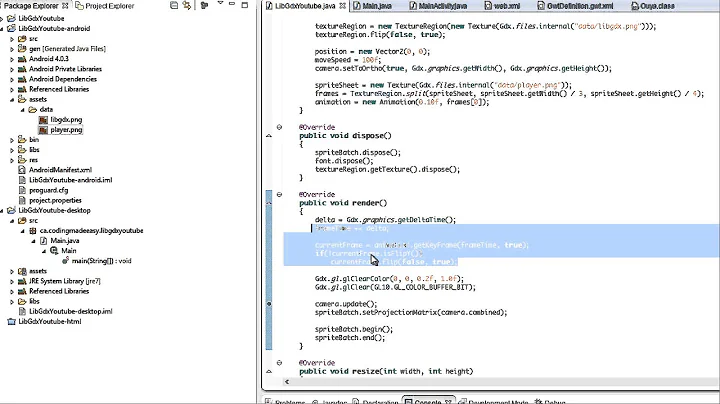Click the Package Explorer focus task icon
The image size is (720, 404).
204,6
